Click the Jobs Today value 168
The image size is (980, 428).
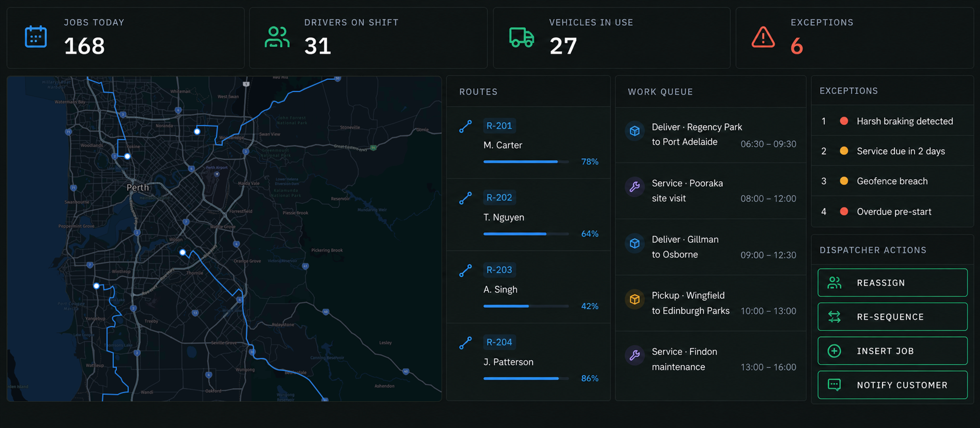pos(84,46)
